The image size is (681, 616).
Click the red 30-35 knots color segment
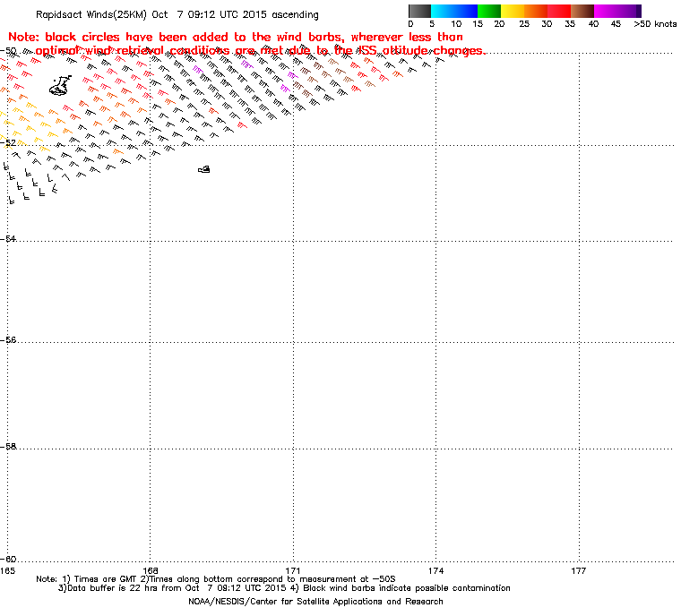(x=559, y=11)
